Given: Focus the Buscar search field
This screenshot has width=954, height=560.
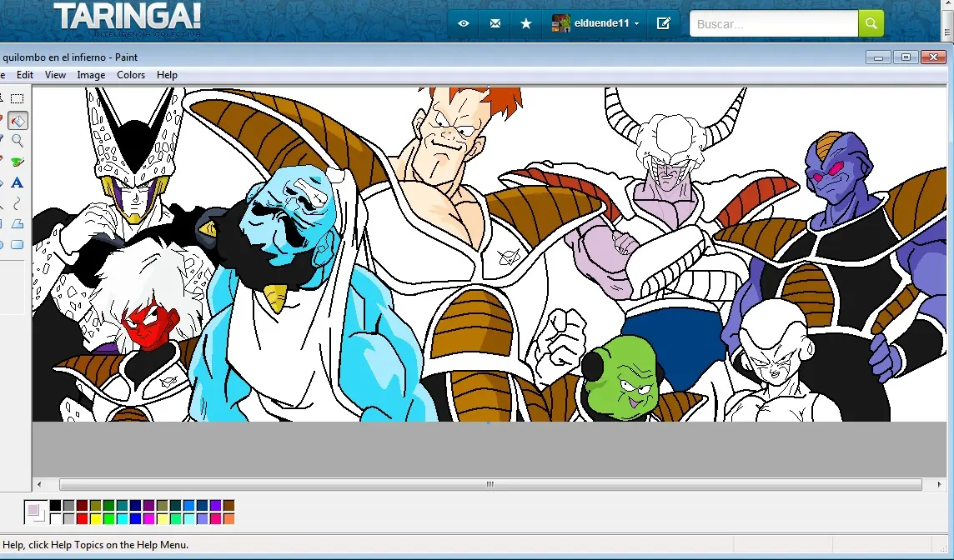Looking at the screenshot, I should pyautogui.click(x=774, y=23).
